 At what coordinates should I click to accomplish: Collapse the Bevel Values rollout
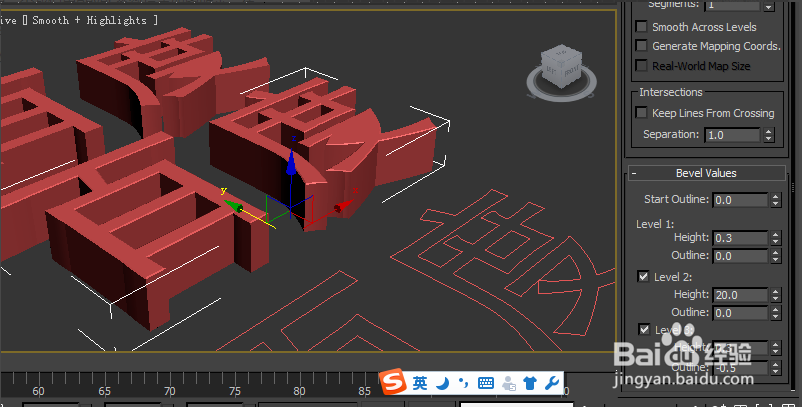click(x=707, y=173)
